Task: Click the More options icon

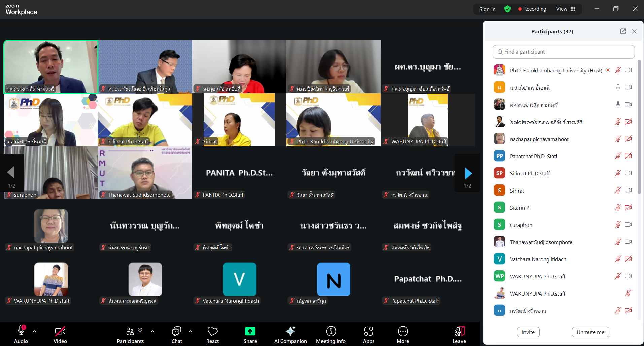Action: pyautogui.click(x=403, y=332)
